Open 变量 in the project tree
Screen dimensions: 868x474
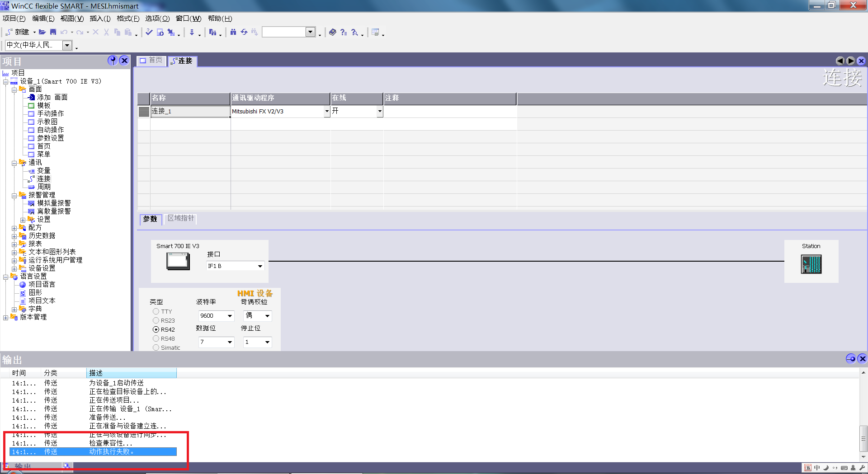(43, 170)
